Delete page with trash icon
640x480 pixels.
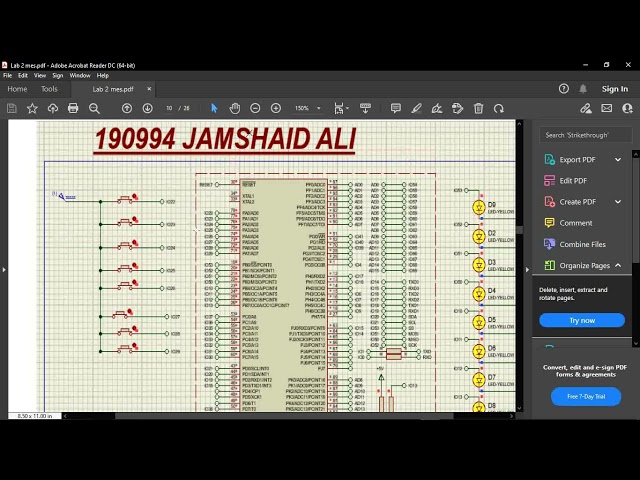coord(478,108)
